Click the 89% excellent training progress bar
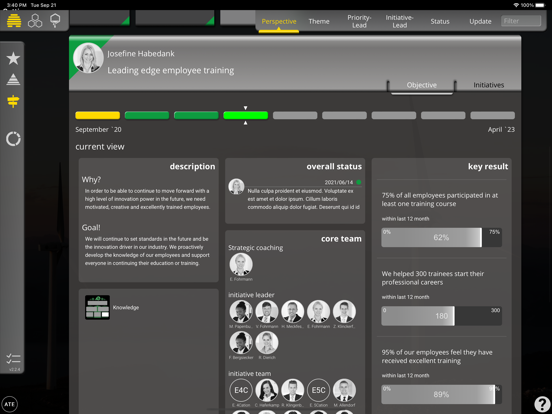This screenshot has width=552, height=414. click(x=441, y=394)
